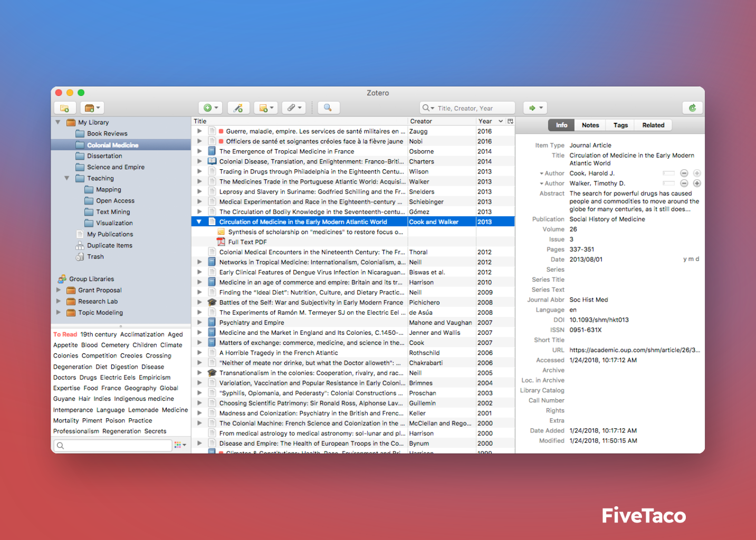
Task: Select Colonial Disease, Translation book item
Action: (x=353, y=161)
